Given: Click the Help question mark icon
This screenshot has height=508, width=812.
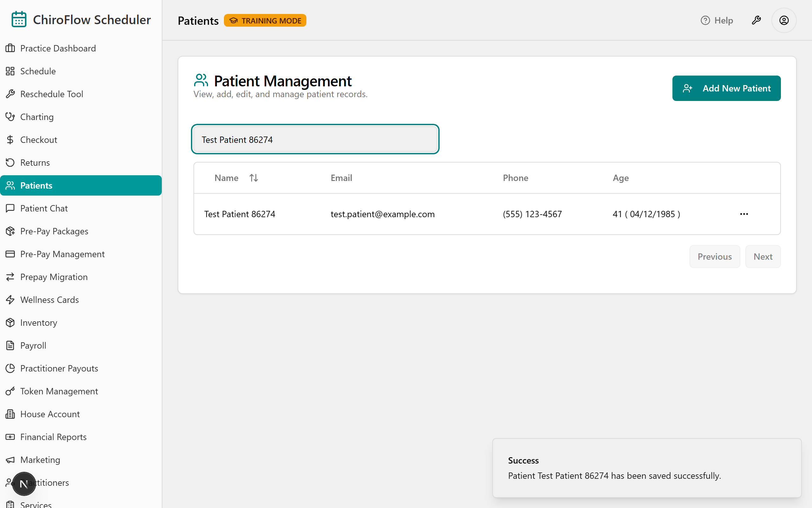Looking at the screenshot, I should click(705, 20).
